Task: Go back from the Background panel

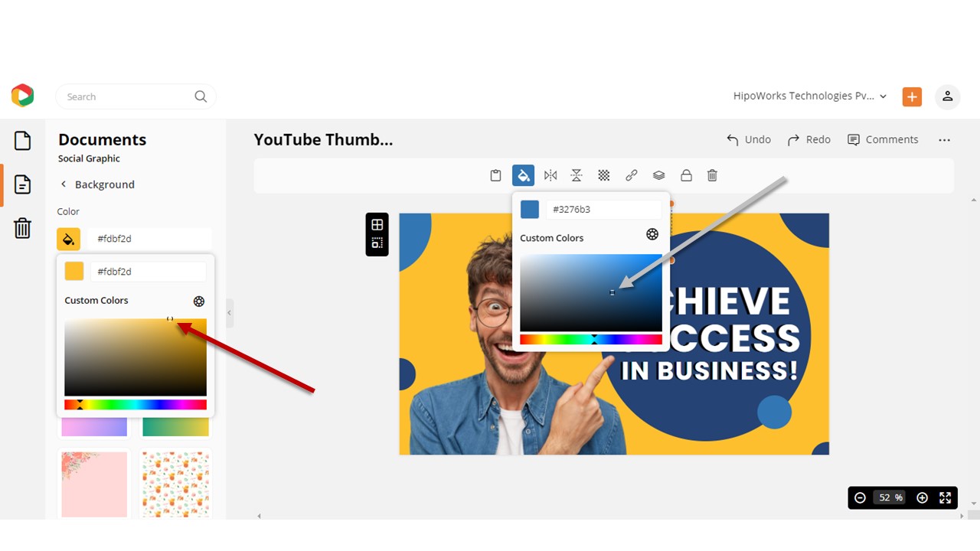Action: (x=64, y=184)
